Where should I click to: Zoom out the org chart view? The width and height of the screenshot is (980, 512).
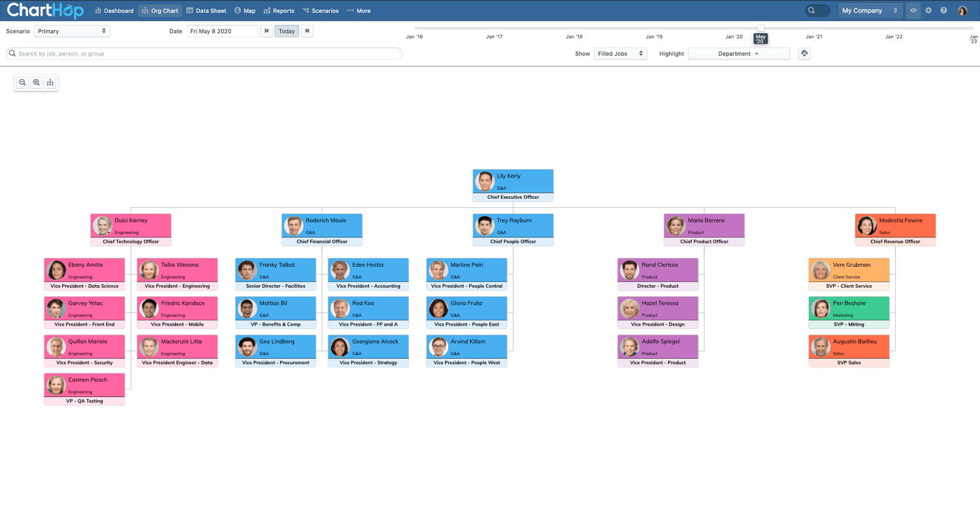[x=22, y=82]
